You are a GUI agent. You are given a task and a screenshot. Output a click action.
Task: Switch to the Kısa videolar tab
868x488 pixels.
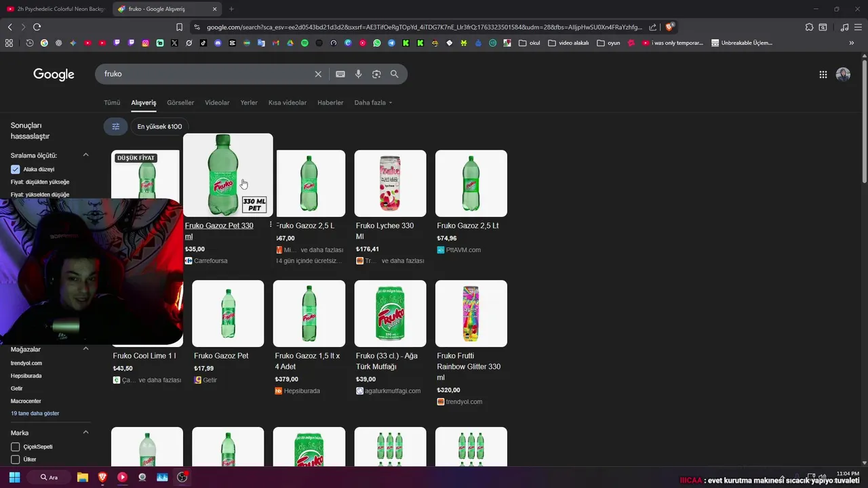[288, 103]
